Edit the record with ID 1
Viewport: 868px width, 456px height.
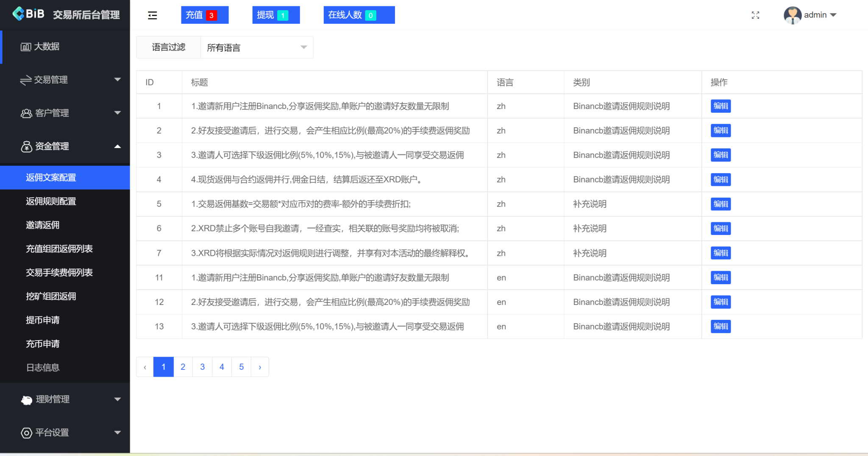tap(720, 106)
